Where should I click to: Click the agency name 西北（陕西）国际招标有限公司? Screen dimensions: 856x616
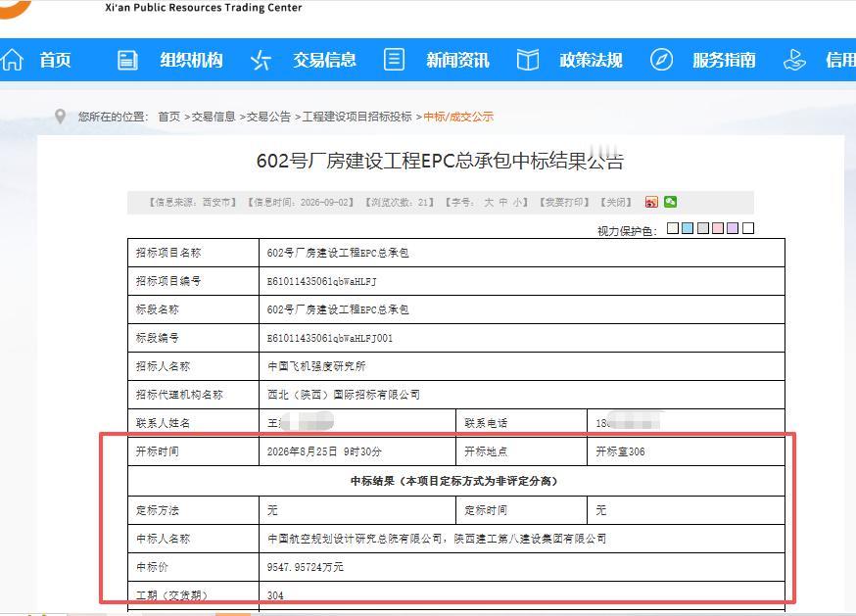click(344, 395)
